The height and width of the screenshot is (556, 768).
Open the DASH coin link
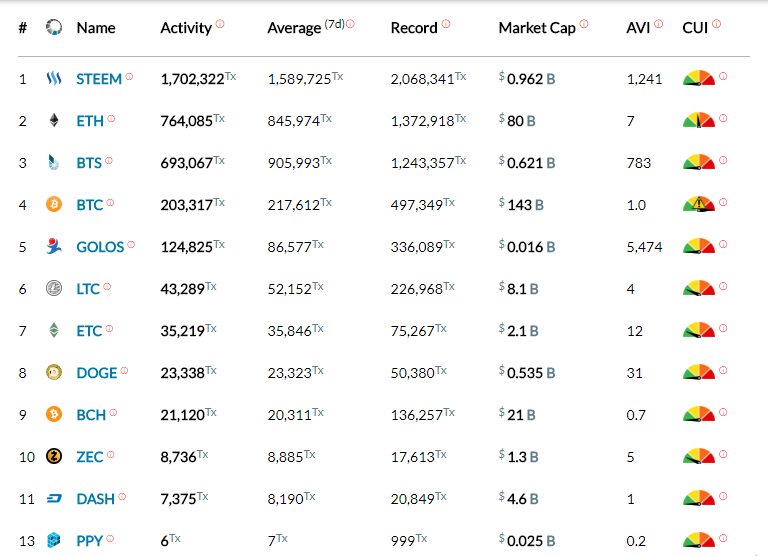[96, 499]
